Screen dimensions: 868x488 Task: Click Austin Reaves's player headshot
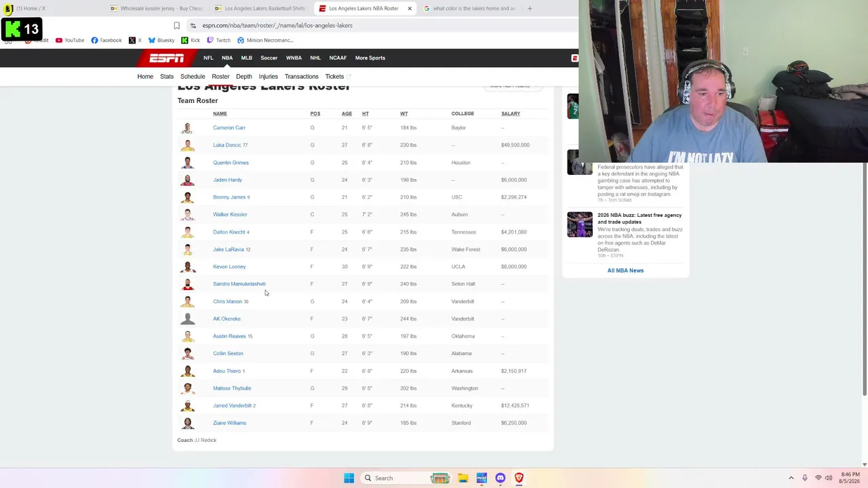[x=188, y=336]
